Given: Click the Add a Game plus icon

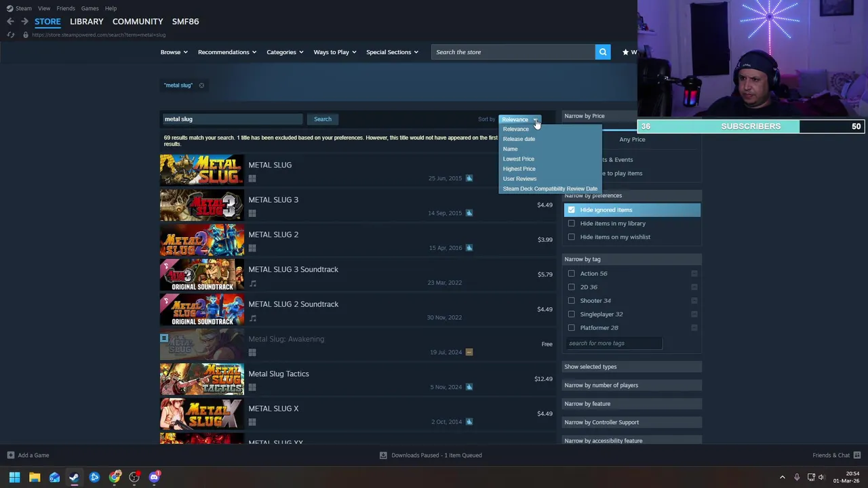Looking at the screenshot, I should coord(10,455).
